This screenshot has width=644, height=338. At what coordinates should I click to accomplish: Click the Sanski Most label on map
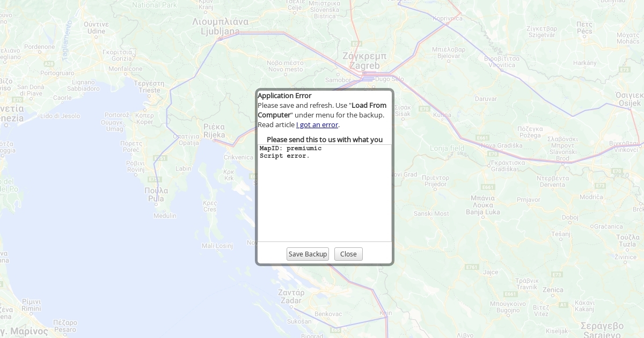431,214
